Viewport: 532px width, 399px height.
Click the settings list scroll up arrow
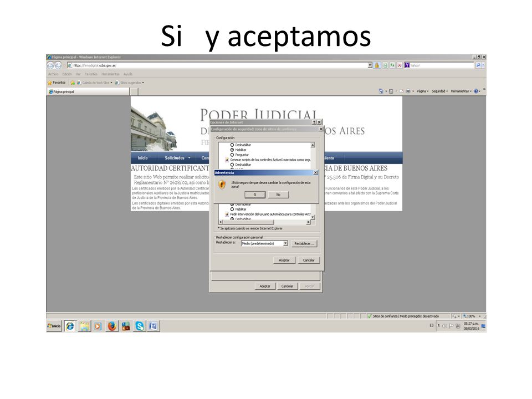pyautogui.click(x=313, y=145)
